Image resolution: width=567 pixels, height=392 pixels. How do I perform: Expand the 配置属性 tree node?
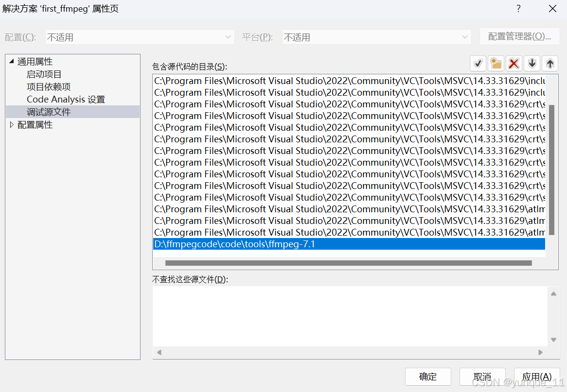pos(11,124)
